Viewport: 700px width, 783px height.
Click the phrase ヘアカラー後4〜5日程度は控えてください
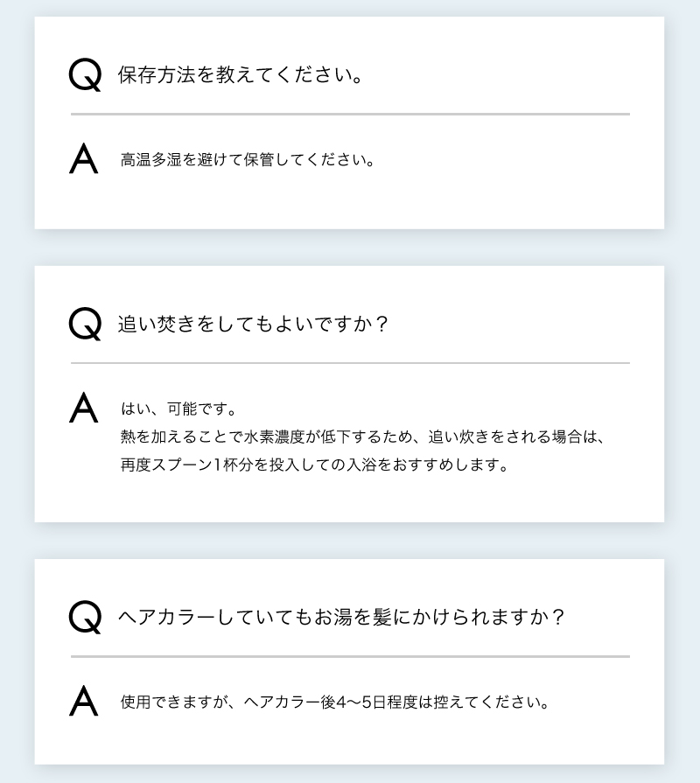click(x=397, y=703)
